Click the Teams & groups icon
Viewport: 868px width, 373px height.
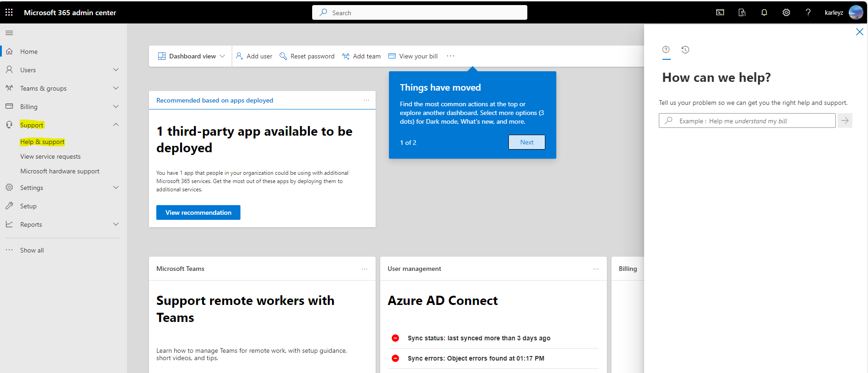click(x=9, y=88)
